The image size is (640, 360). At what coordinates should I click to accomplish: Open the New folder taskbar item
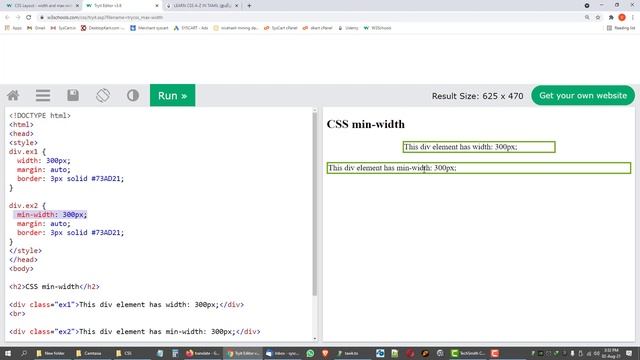[51, 353]
